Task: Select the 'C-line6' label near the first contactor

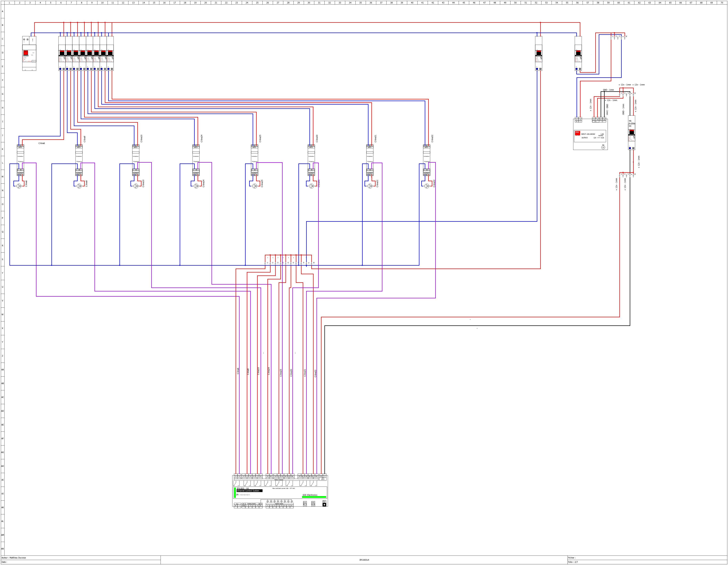Action: click(42, 143)
